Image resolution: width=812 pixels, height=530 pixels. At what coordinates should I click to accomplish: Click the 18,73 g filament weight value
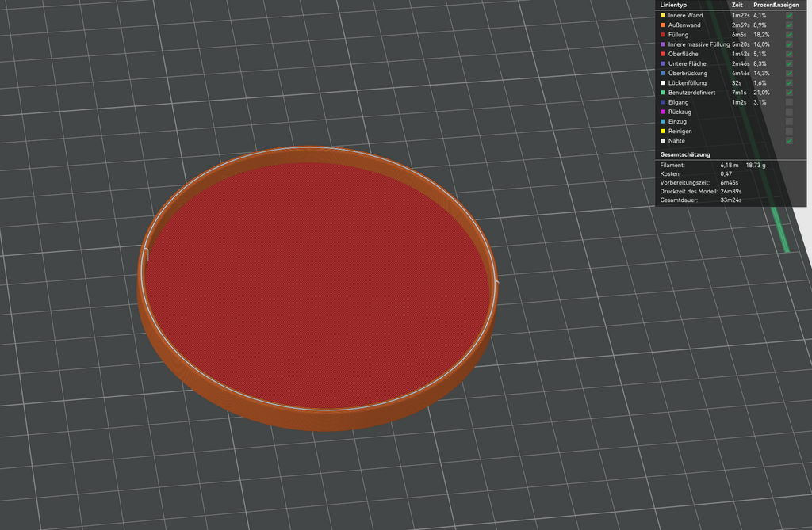(756, 165)
